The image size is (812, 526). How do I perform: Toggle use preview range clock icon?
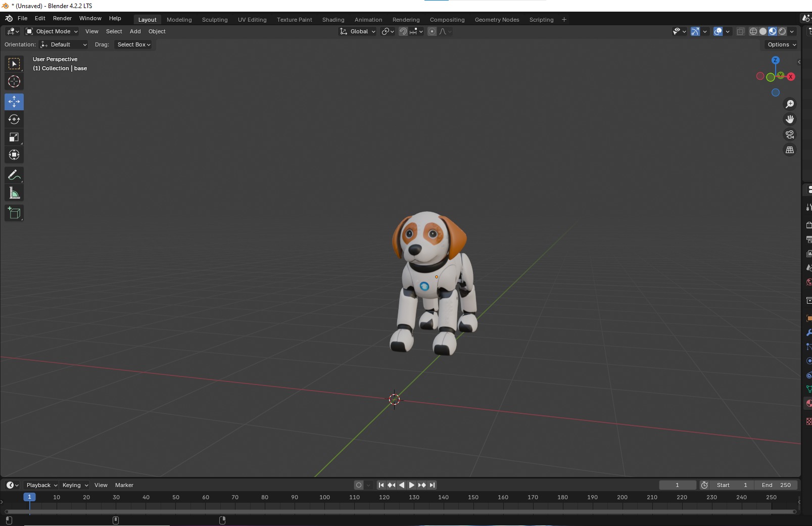[x=704, y=485]
